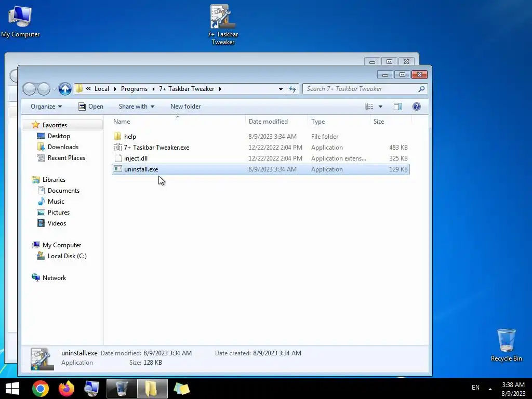
Task: Show hidden system tray icons
Action: (x=490, y=389)
